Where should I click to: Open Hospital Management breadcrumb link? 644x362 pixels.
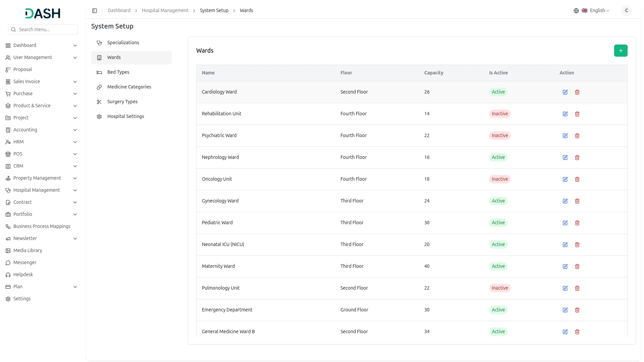165,10
